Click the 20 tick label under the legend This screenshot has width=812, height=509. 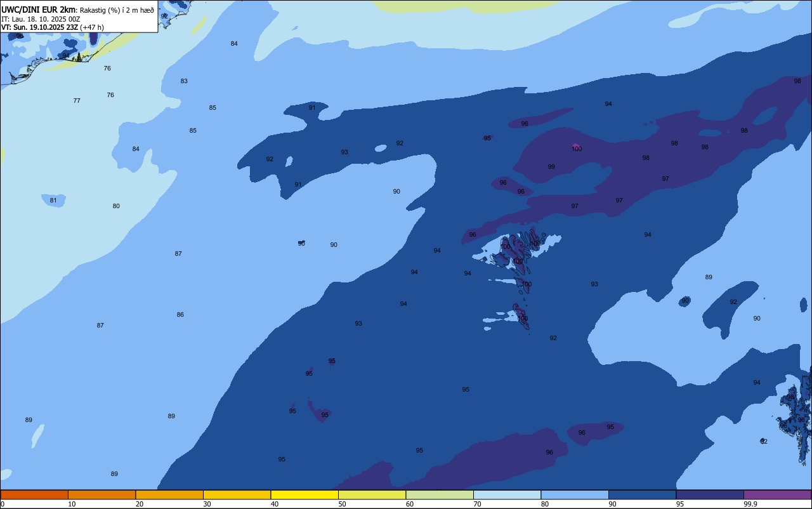140,504
